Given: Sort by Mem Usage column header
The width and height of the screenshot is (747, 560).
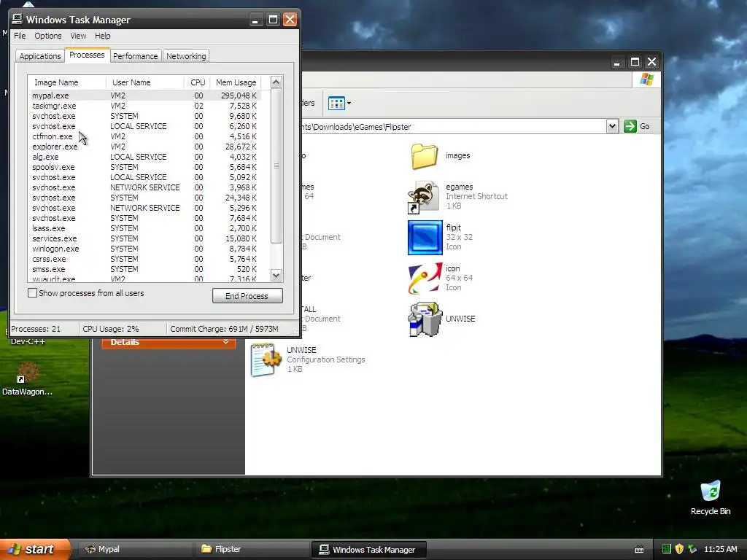Looking at the screenshot, I should point(236,82).
